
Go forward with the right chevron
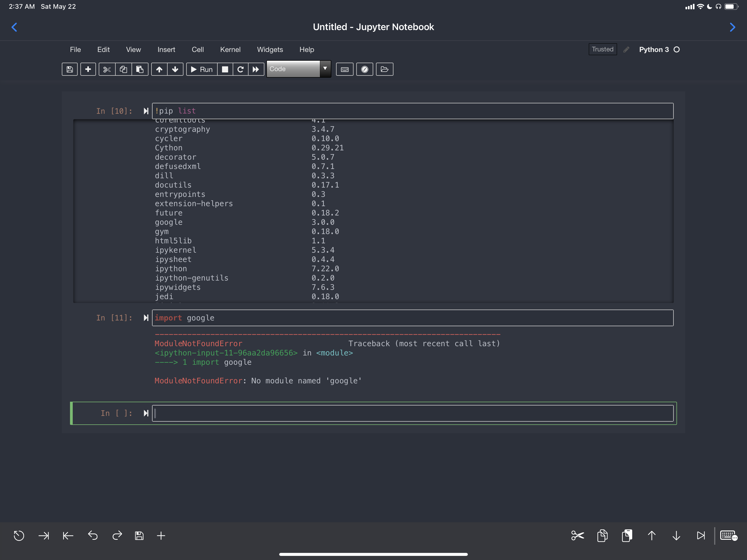(732, 27)
